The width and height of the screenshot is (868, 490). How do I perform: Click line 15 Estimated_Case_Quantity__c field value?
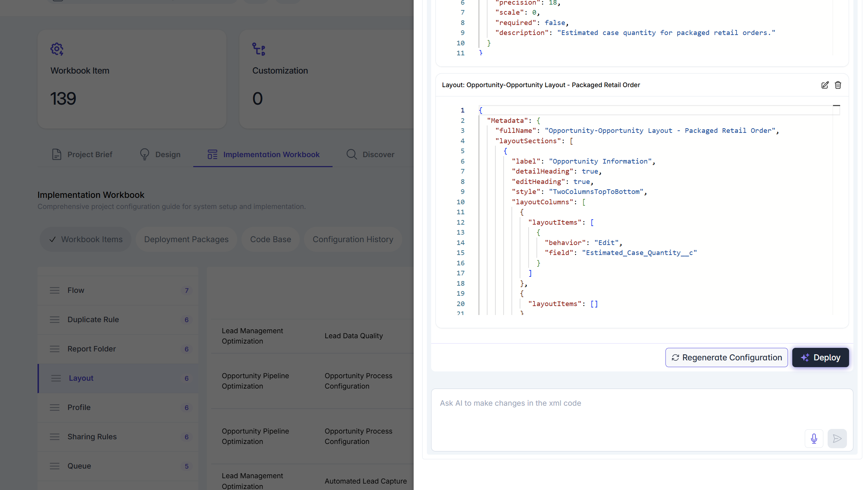point(639,253)
